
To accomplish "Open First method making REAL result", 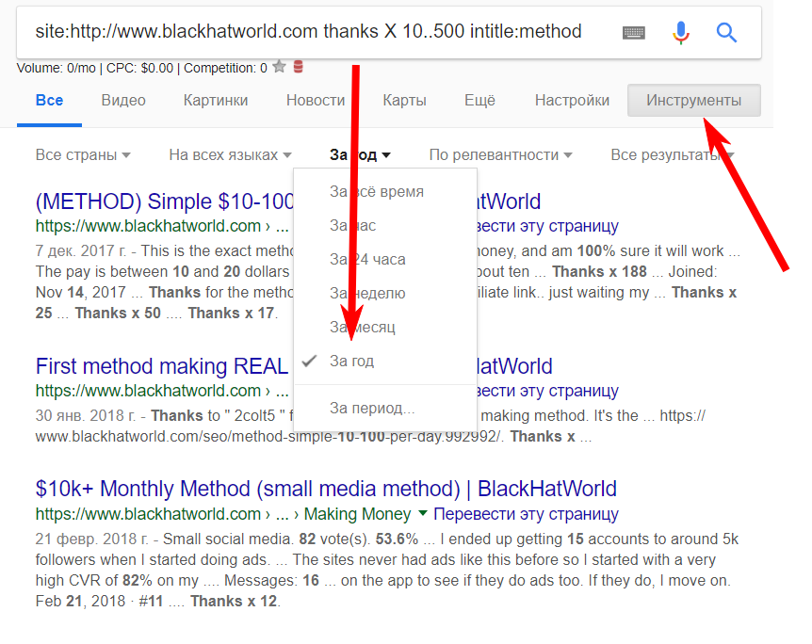I will [162, 366].
